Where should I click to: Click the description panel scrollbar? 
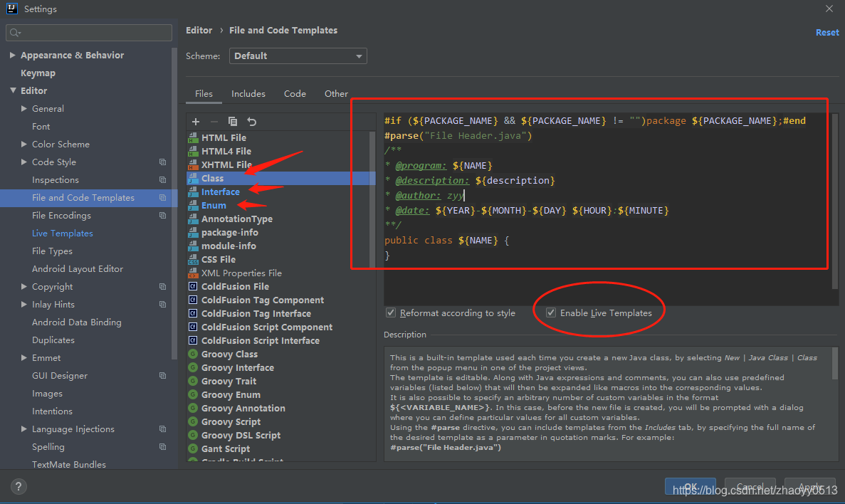click(835, 363)
